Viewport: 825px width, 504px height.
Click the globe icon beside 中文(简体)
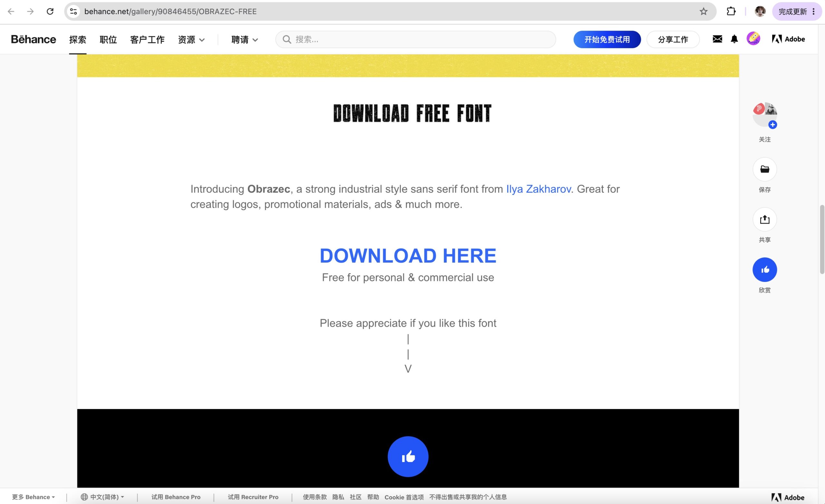click(x=84, y=497)
